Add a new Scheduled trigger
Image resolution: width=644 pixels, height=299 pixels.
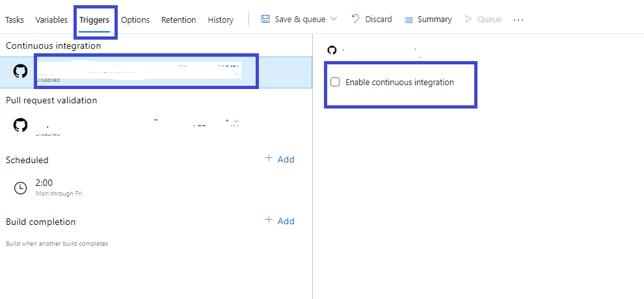tap(280, 159)
